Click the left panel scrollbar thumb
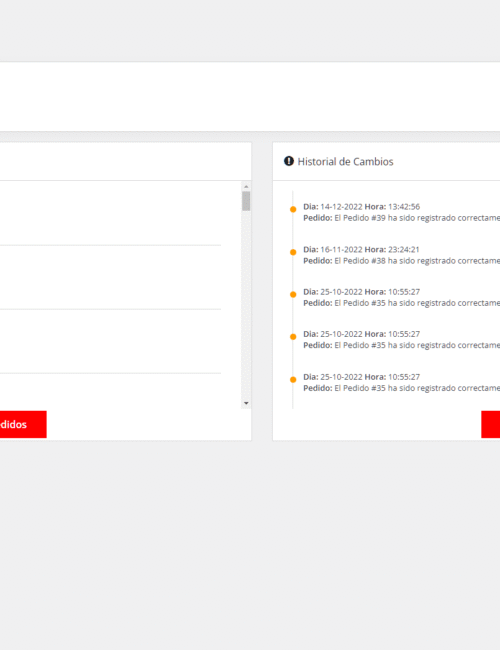This screenshot has width=500, height=650. click(x=246, y=201)
